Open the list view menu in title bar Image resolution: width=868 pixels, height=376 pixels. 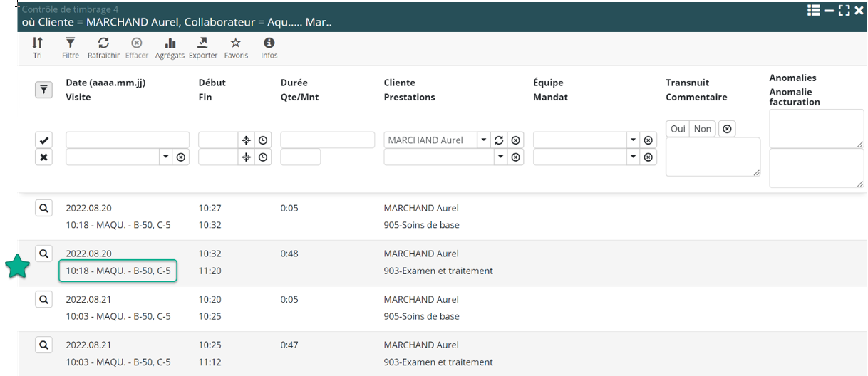pyautogui.click(x=813, y=10)
